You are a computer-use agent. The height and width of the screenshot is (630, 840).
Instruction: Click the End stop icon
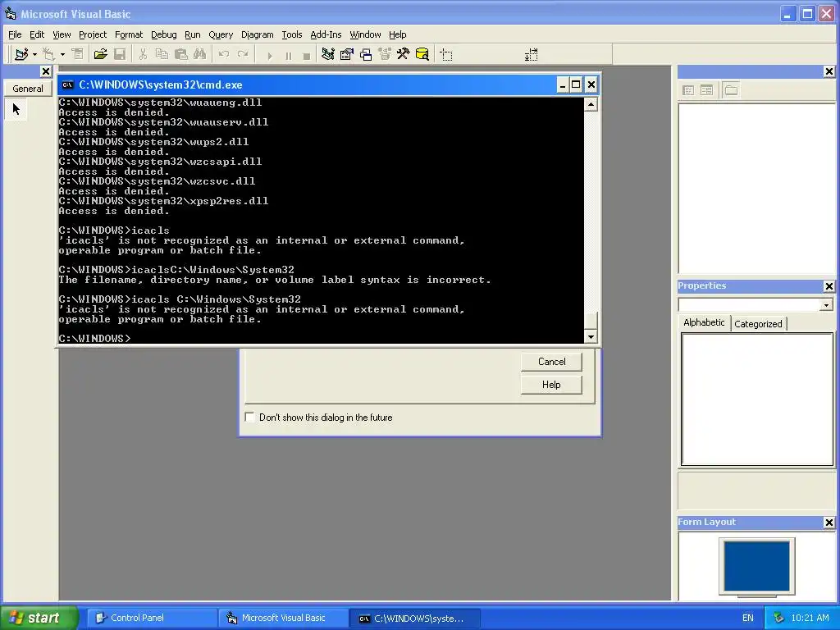click(x=307, y=55)
